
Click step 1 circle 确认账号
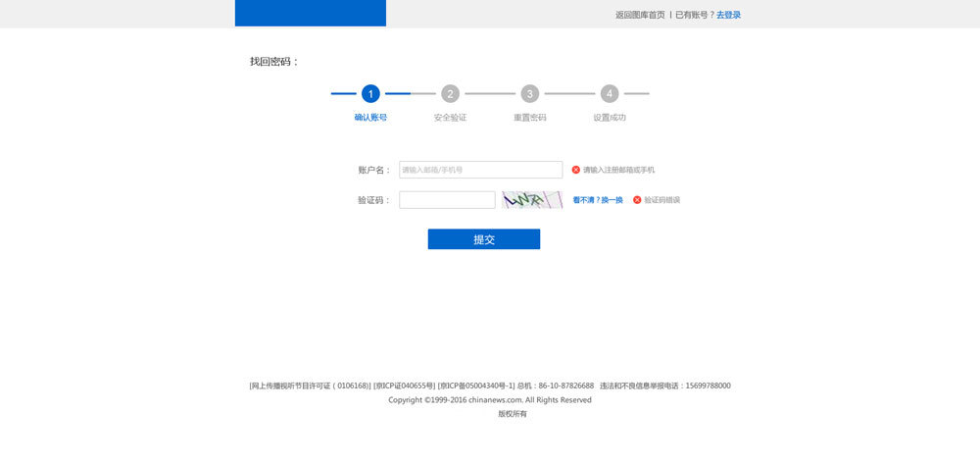tap(370, 94)
